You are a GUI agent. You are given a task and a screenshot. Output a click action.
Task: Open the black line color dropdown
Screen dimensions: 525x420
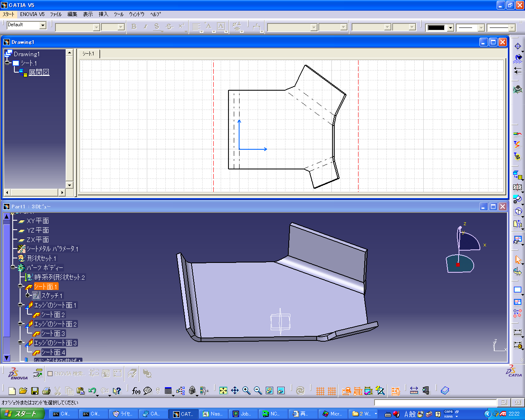coord(450,28)
